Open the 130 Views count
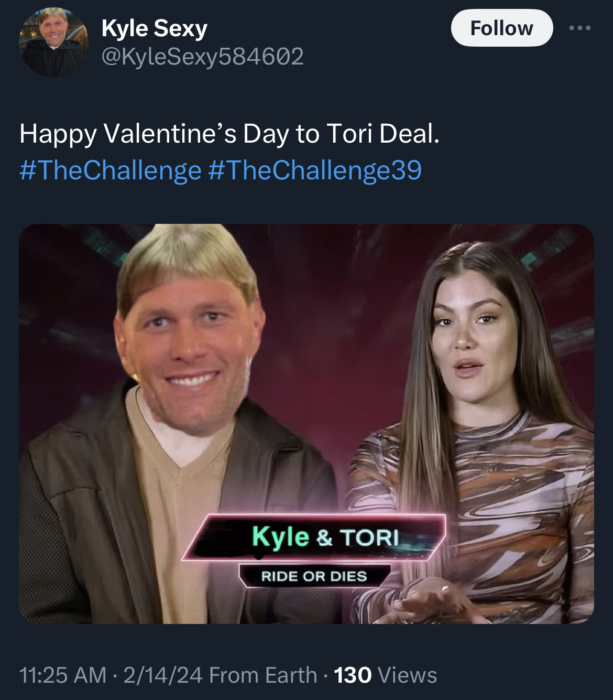The image size is (613, 700). (385, 675)
